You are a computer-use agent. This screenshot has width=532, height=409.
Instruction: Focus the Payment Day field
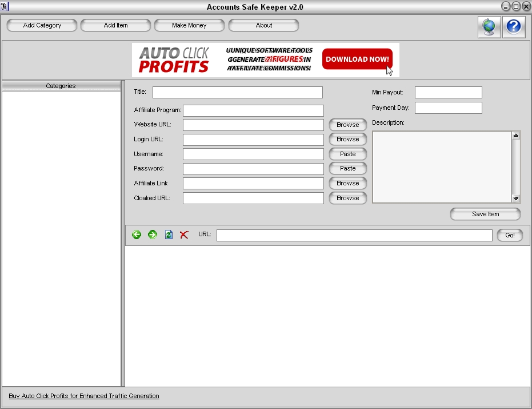(x=448, y=108)
